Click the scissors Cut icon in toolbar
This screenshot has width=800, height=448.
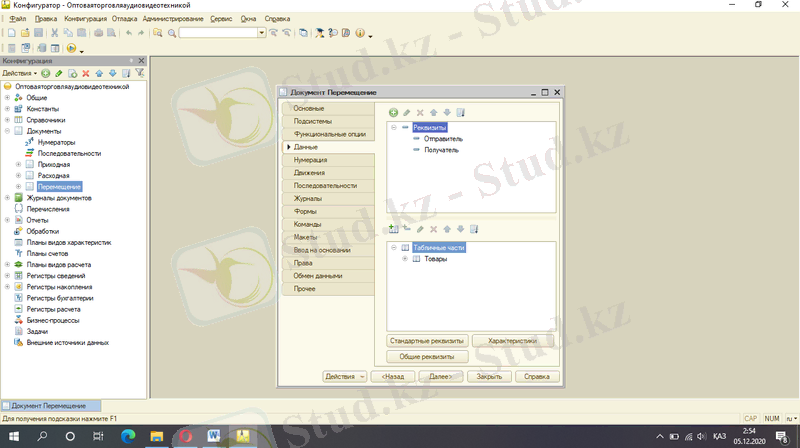(x=55, y=33)
